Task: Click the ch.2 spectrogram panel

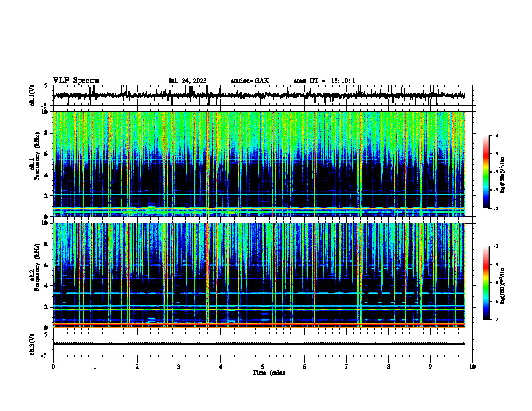Action: [x=259, y=275]
